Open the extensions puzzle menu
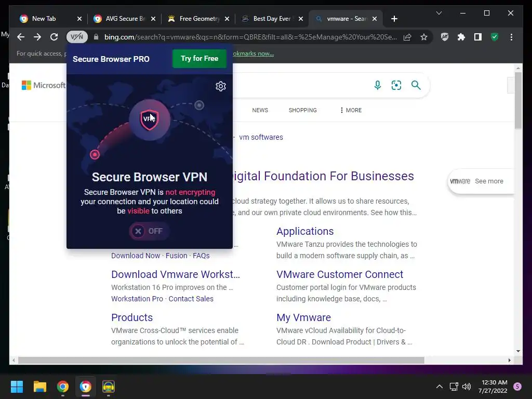The height and width of the screenshot is (399, 532). (461, 37)
